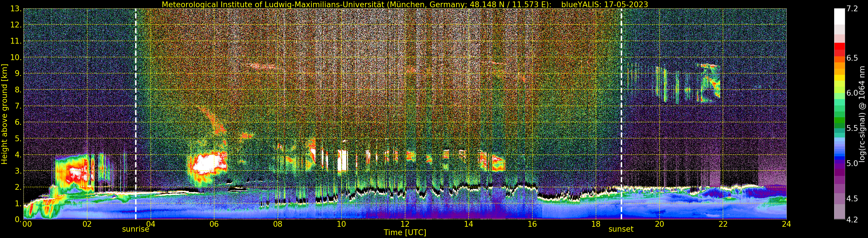The height and width of the screenshot is (238, 868).
Task: Click the white top segment of the colorbar
Action: pyautogui.click(x=839, y=16)
